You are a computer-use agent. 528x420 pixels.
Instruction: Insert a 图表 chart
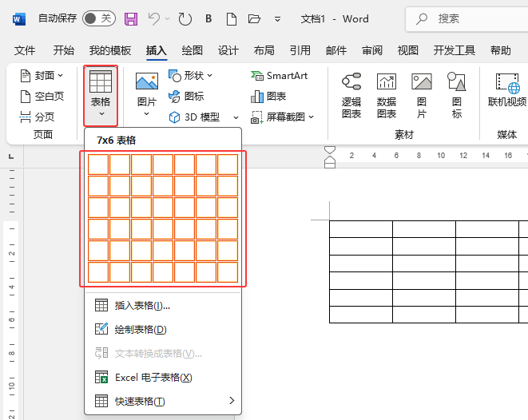268,97
